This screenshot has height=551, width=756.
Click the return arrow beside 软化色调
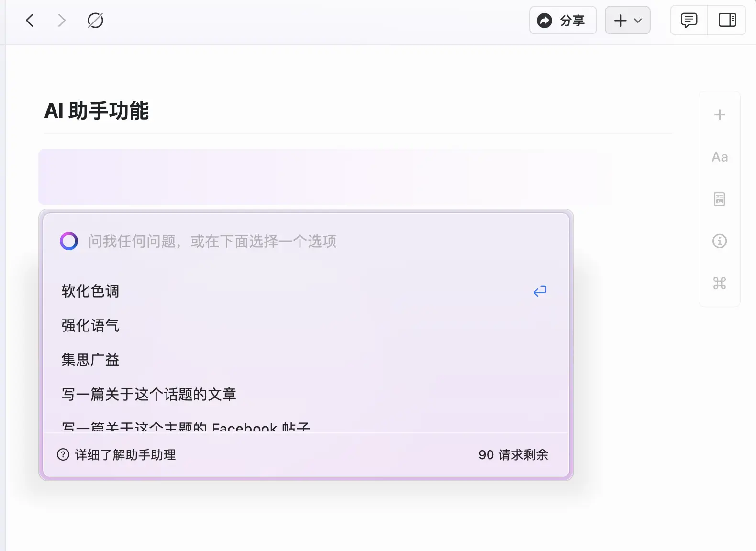[540, 291]
